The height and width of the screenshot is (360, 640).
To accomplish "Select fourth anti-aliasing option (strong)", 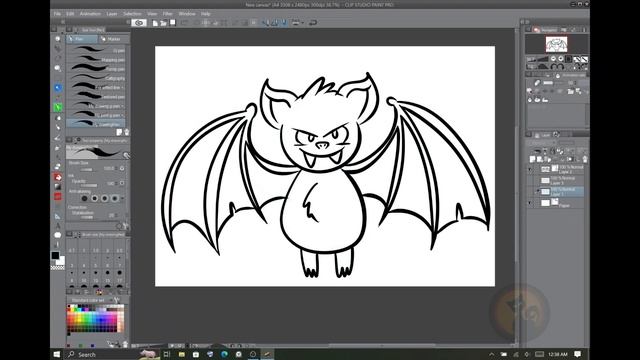I will 115,198.
